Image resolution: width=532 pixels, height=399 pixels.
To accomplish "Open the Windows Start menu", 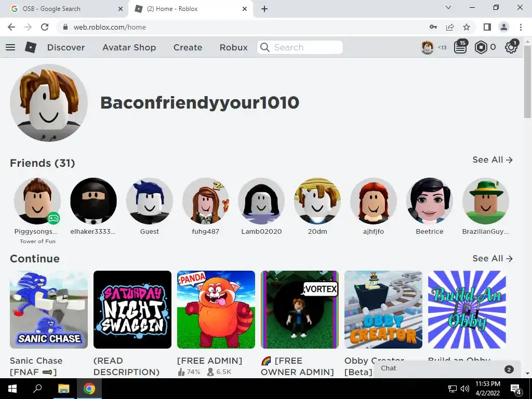I will tap(12, 389).
